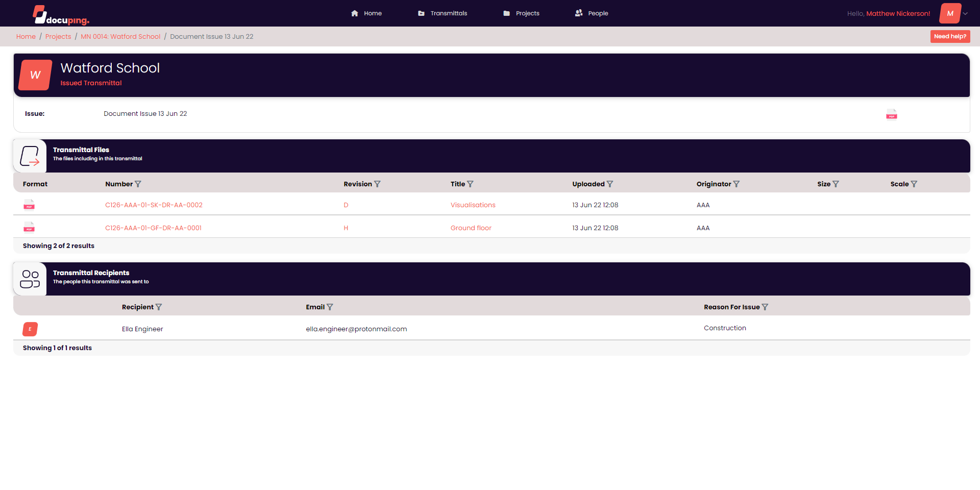Viewport: 980px width, 490px height.
Task: Filter by Originator column
Action: click(737, 184)
